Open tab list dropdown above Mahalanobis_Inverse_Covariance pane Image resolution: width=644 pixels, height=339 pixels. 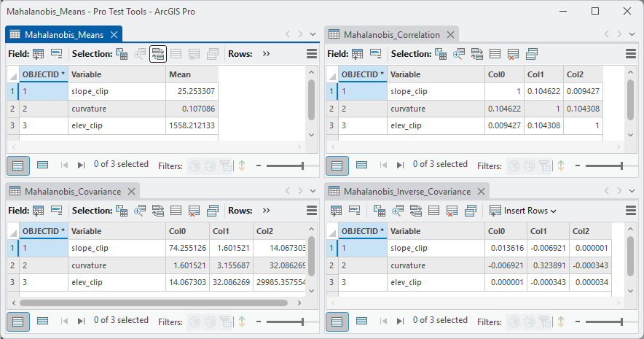(632, 191)
